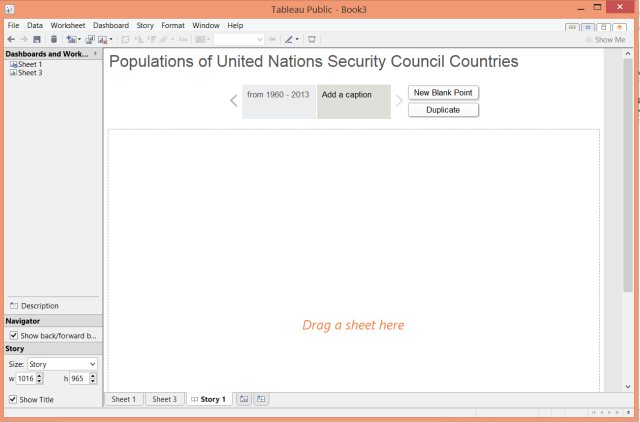
Task: Click the filmstrip view icon at top right
Action: click(x=572, y=28)
